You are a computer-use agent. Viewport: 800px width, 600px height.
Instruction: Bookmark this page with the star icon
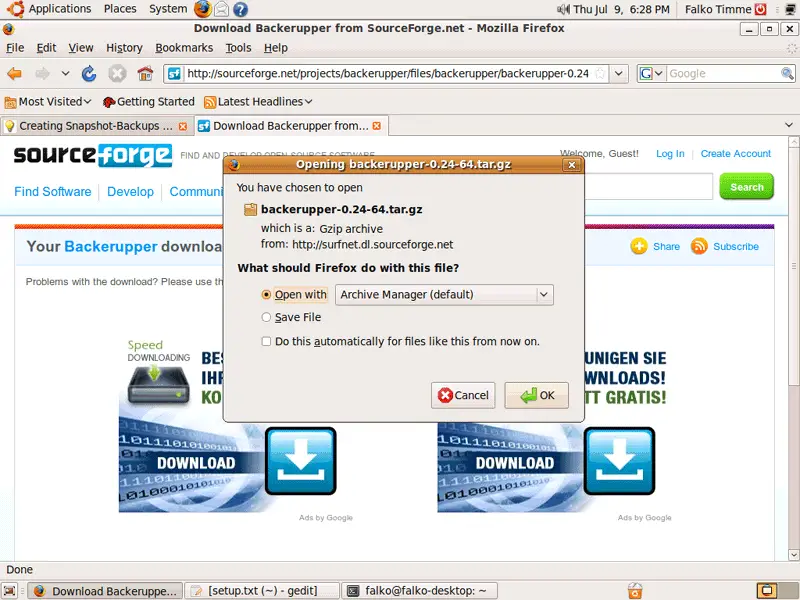coord(601,74)
